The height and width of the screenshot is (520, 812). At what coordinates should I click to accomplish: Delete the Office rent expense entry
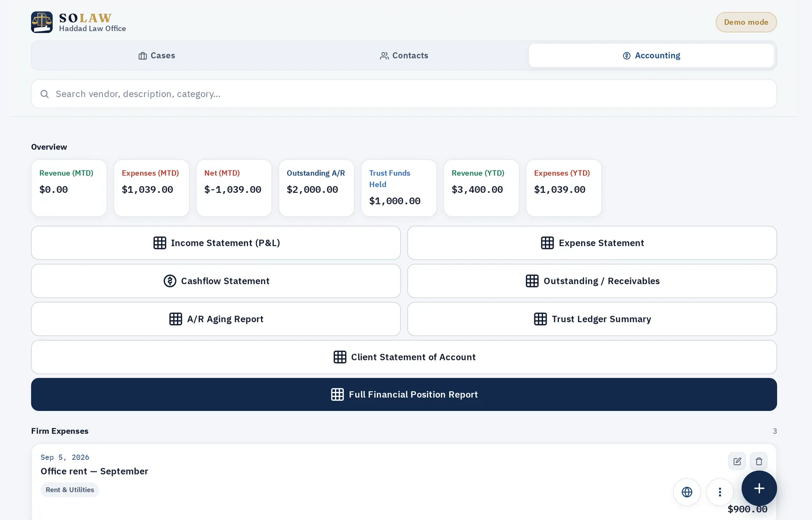coord(759,461)
